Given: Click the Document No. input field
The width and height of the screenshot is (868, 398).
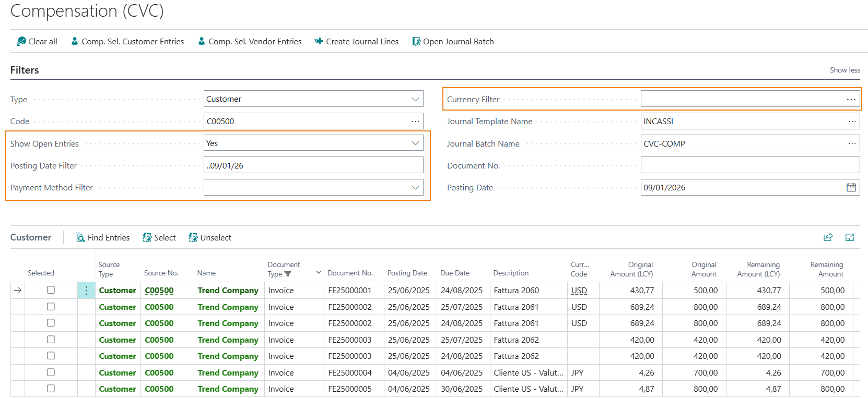Looking at the screenshot, I should (x=749, y=165).
